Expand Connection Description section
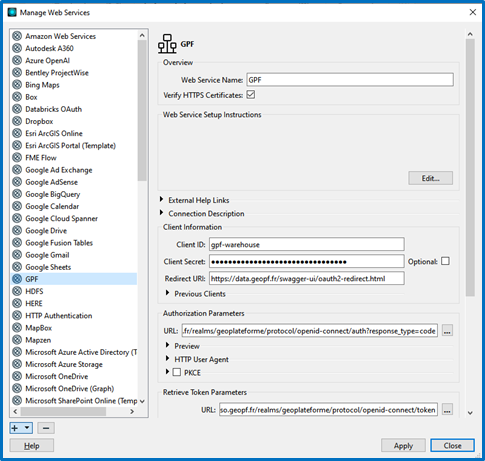Viewport: 485px width, 461px height. [x=161, y=213]
